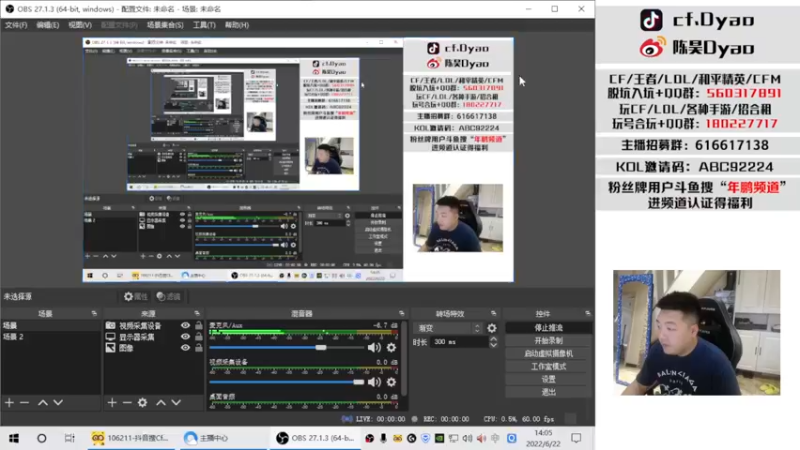Move source down with the down arrow
Image resolution: width=800 pixels, height=450 pixels.
(x=176, y=403)
